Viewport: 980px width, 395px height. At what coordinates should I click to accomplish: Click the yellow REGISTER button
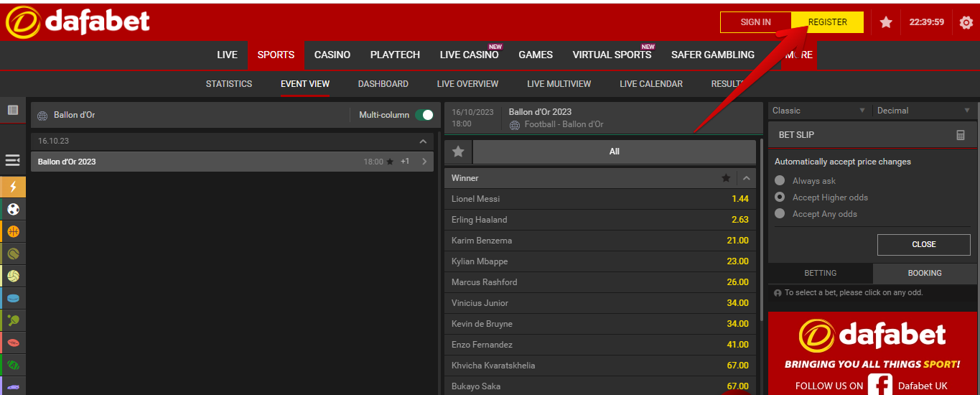828,22
